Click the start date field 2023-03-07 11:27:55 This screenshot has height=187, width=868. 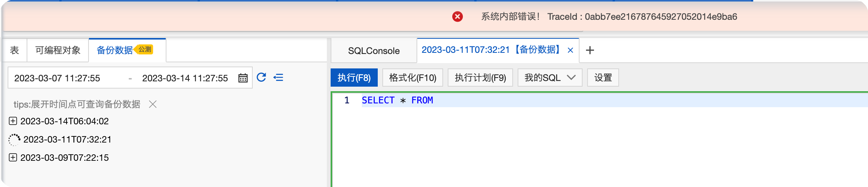click(57, 78)
